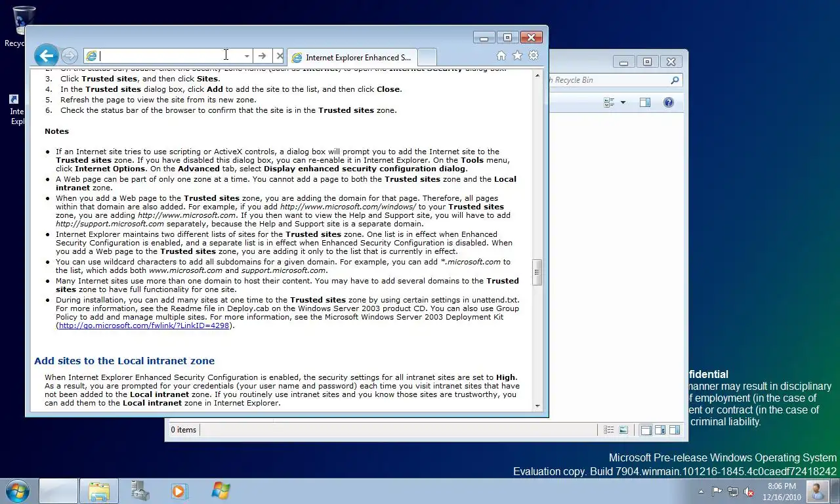
Task: Open the address bar autocomplete dropdown arrow
Action: pos(247,56)
